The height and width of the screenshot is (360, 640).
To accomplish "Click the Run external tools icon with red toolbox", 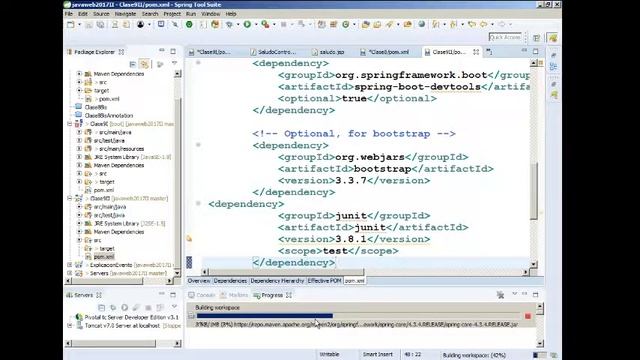I will 265,24.
